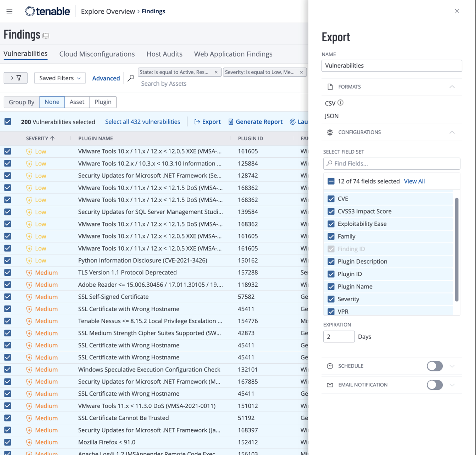This screenshot has height=455, width=476.
Task: Click the Schedule clock icon
Action: 330,366
